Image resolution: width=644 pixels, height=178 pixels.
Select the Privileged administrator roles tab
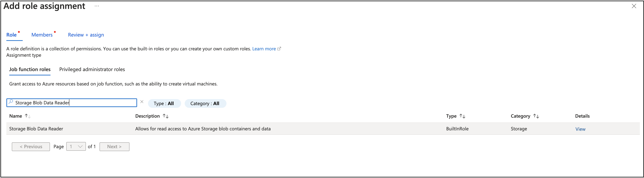[x=92, y=69]
